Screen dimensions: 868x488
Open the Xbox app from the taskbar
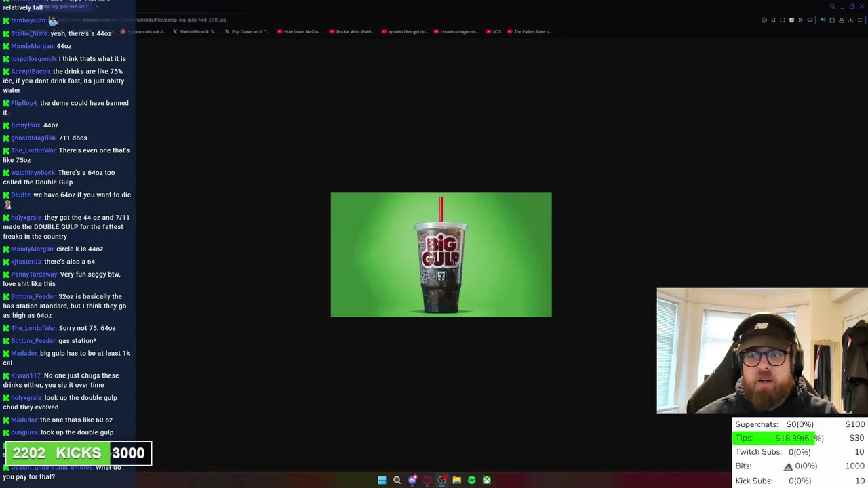(487, 480)
